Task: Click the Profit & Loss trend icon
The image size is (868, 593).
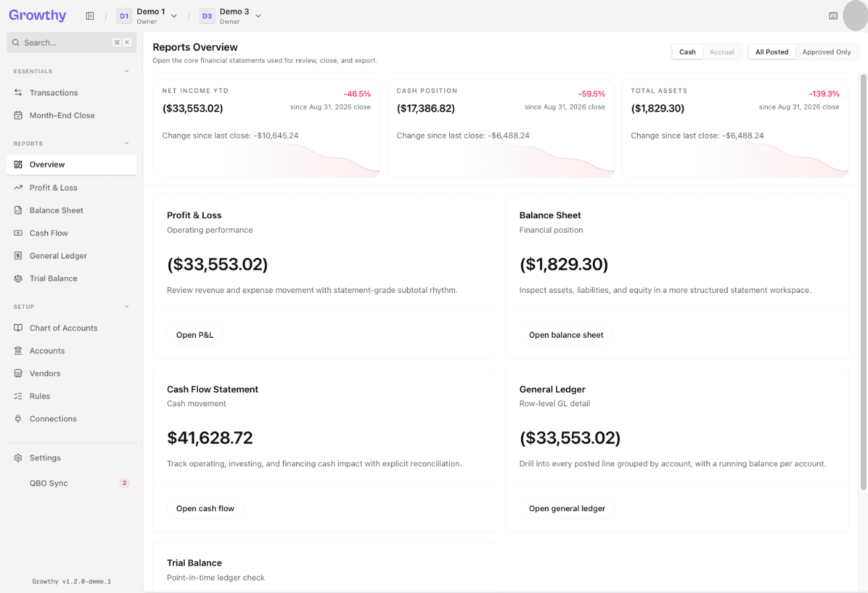Action: click(18, 188)
